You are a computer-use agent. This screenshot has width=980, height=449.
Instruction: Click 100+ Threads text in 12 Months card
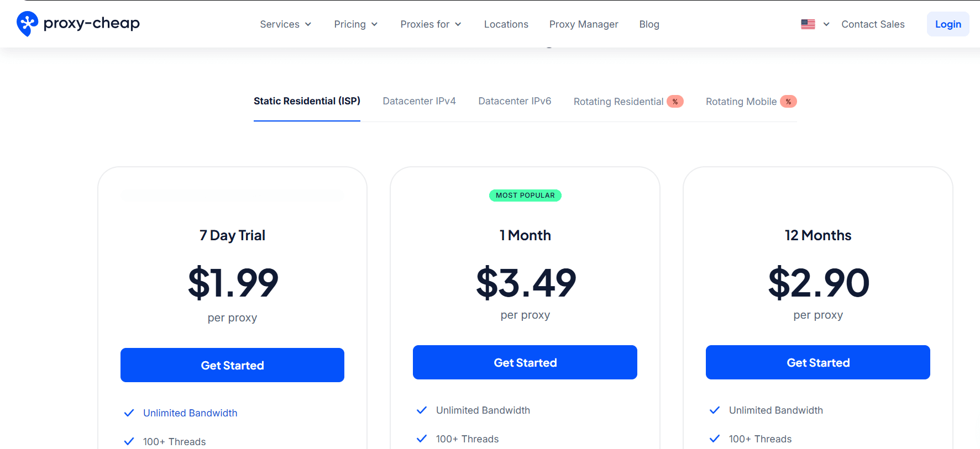coord(760,439)
